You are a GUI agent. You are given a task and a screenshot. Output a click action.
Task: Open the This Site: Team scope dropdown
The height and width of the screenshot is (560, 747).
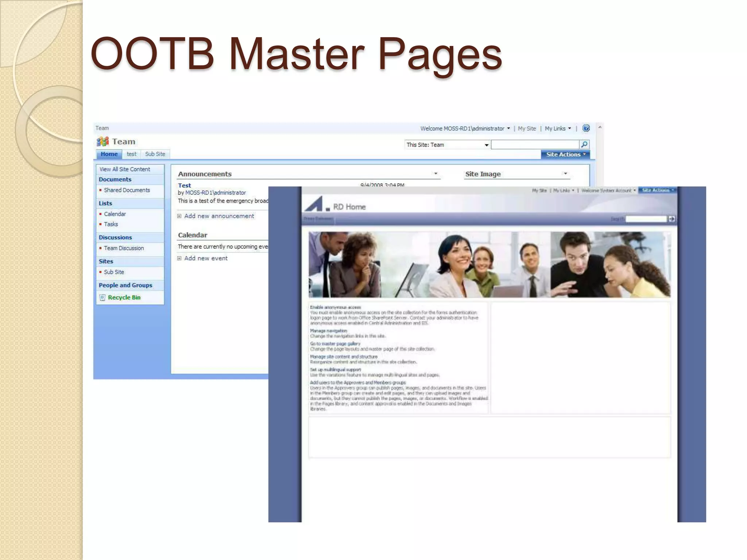(486, 145)
